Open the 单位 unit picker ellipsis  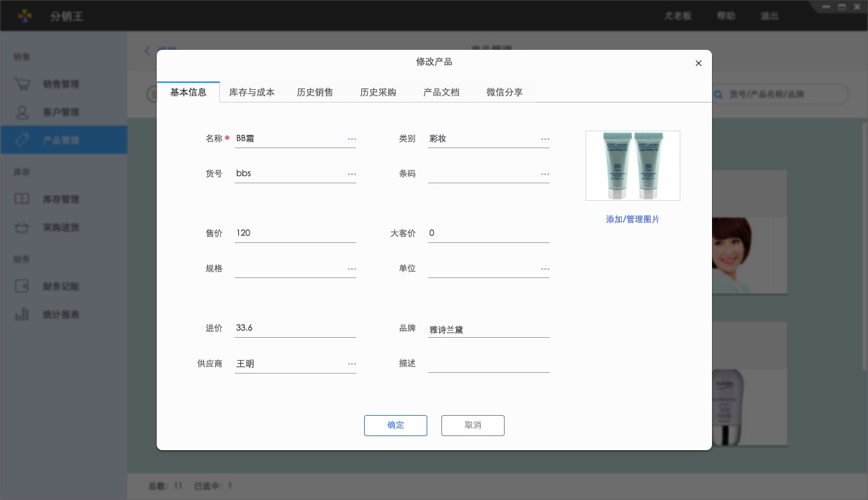(x=545, y=269)
